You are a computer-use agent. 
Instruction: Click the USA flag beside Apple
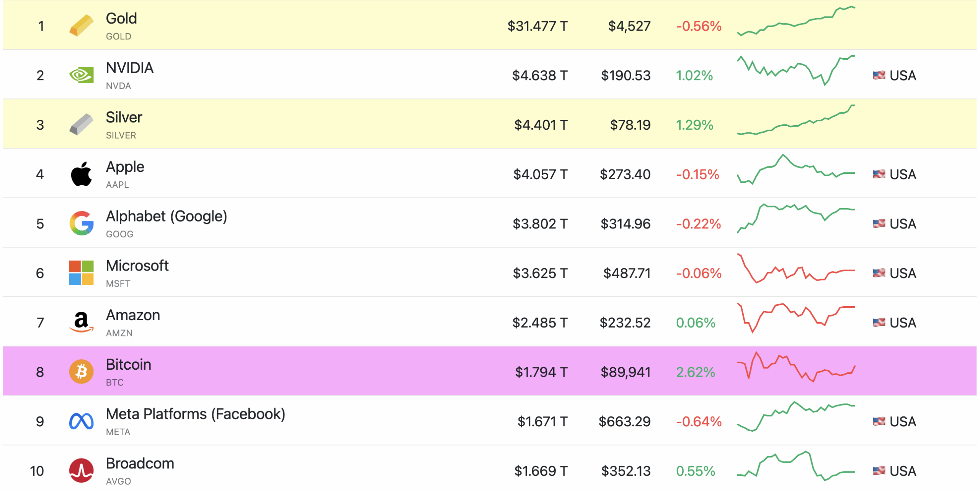click(879, 175)
